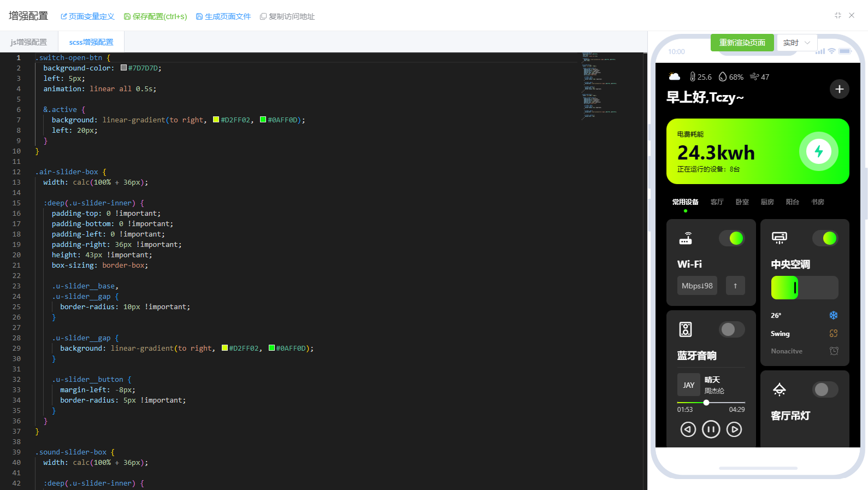868x490 pixels.
Task: Open the 实时 dropdown
Action: (x=796, y=43)
